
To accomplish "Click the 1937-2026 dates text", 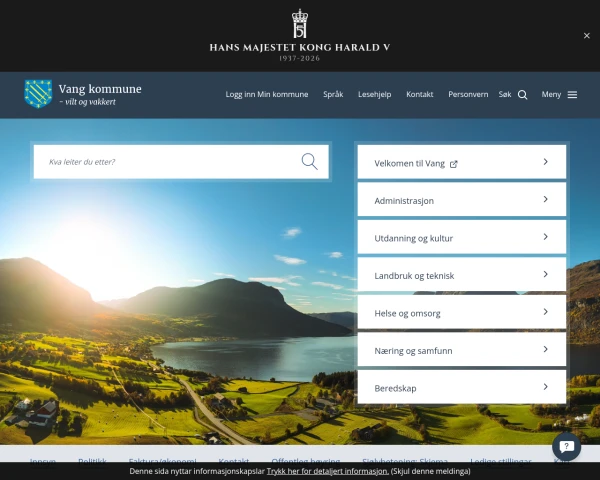I will (x=299, y=59).
